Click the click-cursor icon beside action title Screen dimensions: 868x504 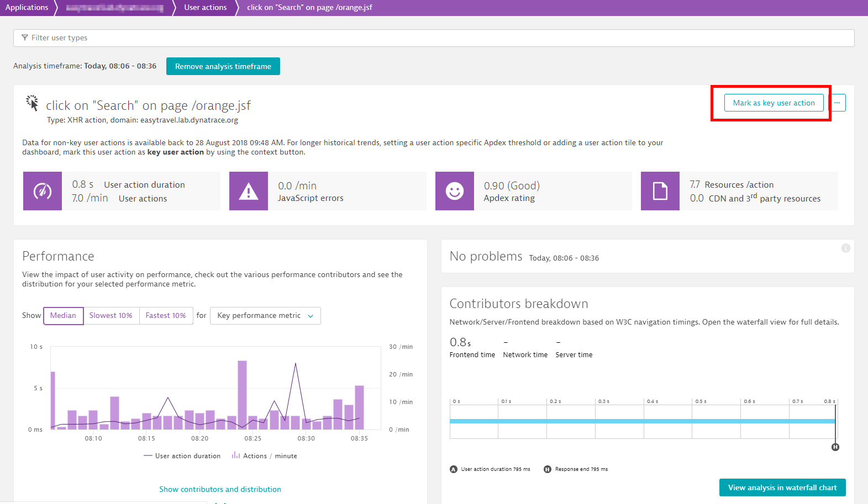click(x=32, y=103)
